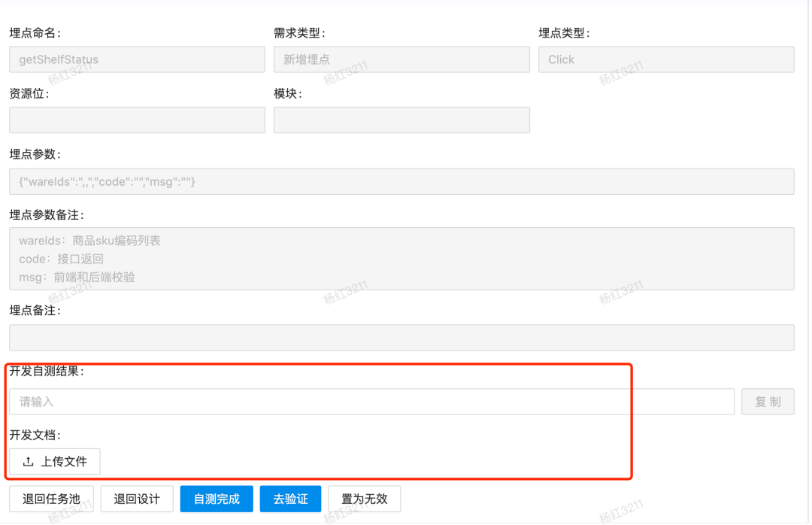Image resolution: width=812 pixels, height=525 pixels.
Task: Click the 上传文件 upload button
Action: click(x=55, y=461)
